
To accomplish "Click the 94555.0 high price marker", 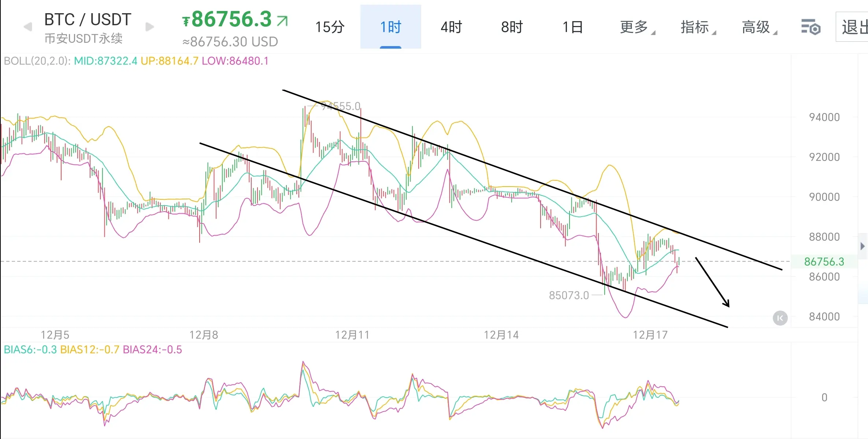I will (340, 106).
